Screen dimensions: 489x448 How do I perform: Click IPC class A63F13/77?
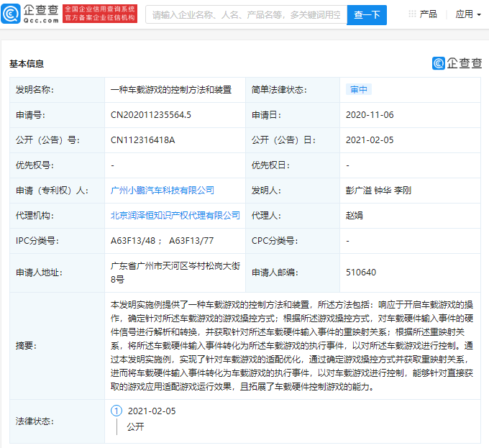[191, 241]
